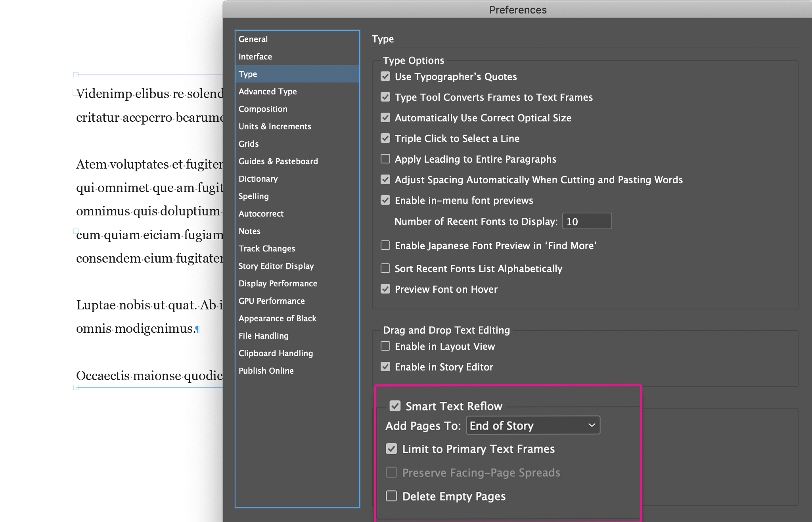Viewport: 812px width, 522px height.
Task: Click GPU Performance preferences option
Action: click(x=272, y=301)
